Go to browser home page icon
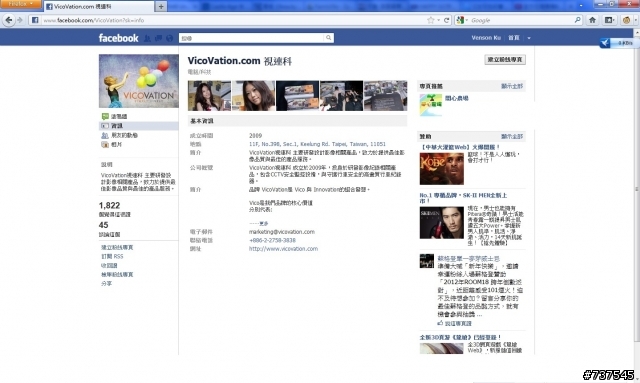Image resolution: width=640 pixels, height=383 pixels. point(592,20)
